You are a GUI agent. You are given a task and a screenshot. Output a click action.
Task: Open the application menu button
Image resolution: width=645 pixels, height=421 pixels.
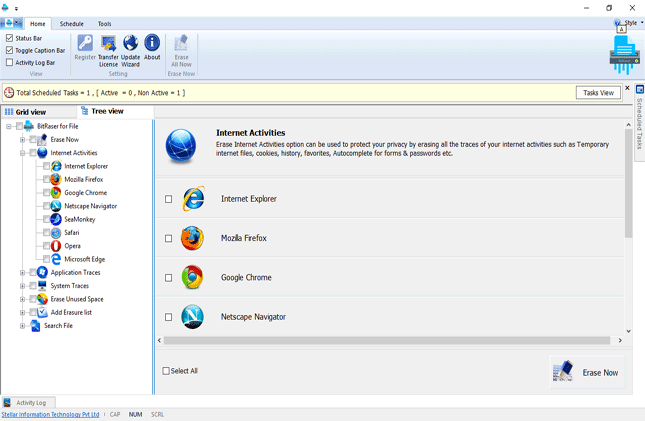11,23
